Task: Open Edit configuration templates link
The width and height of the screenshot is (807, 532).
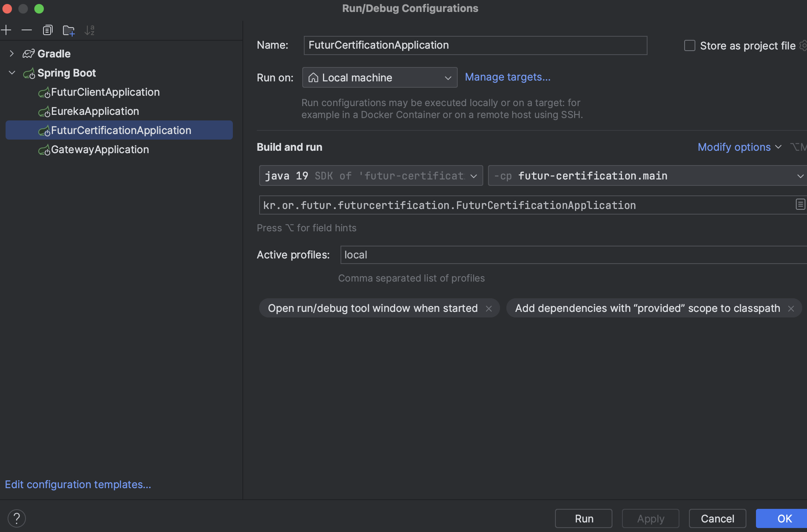Action: coord(78,484)
